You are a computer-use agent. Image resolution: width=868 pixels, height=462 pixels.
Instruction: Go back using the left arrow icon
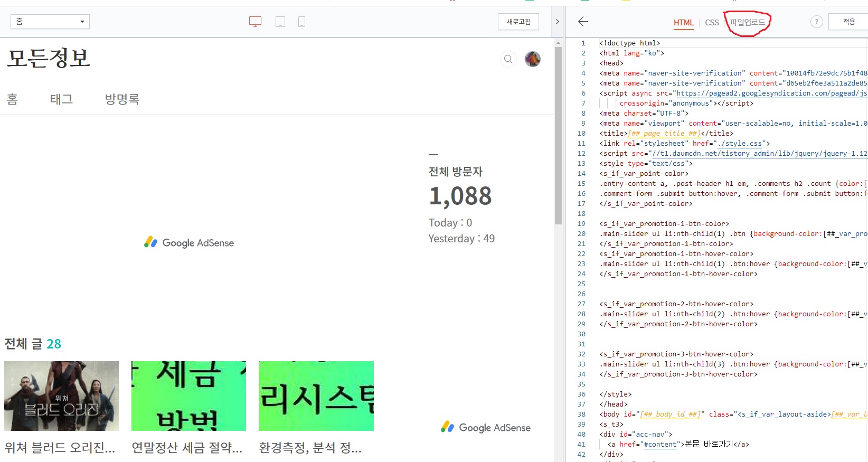point(583,21)
